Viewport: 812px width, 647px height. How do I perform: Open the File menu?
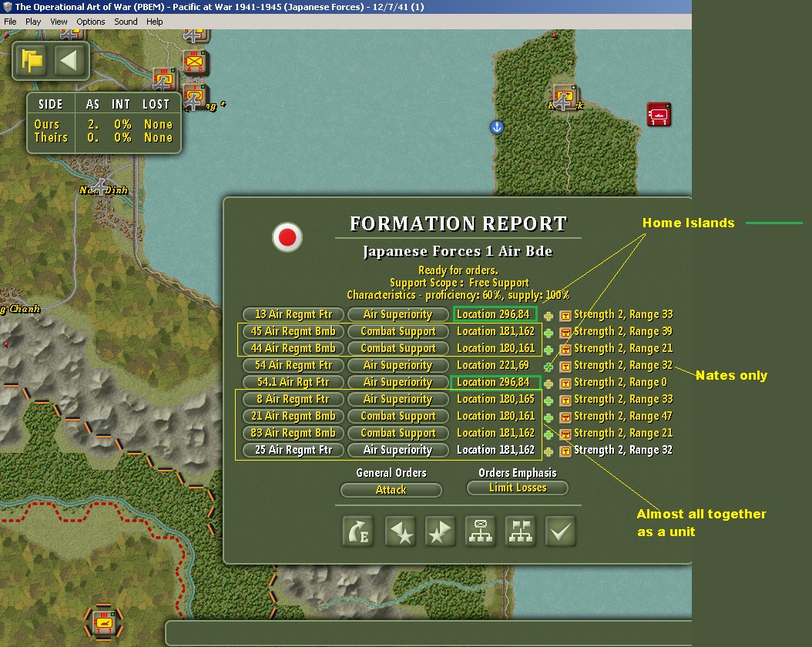10,22
